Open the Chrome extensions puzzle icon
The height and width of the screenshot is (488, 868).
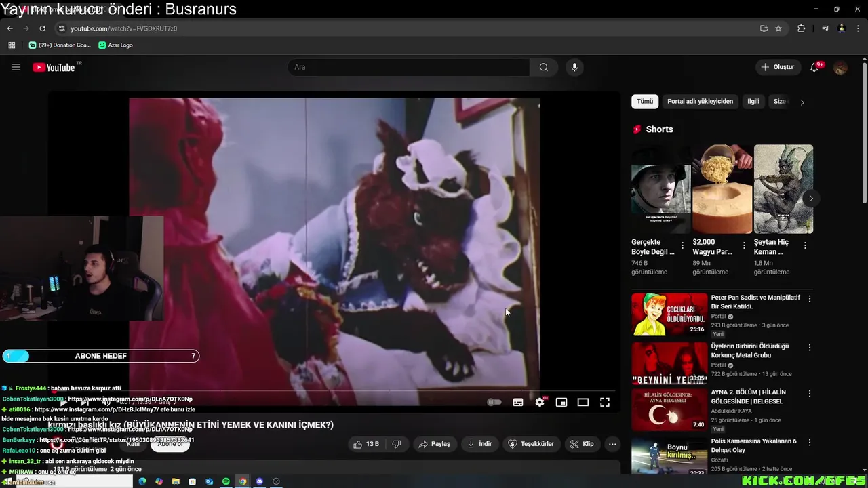(x=801, y=28)
